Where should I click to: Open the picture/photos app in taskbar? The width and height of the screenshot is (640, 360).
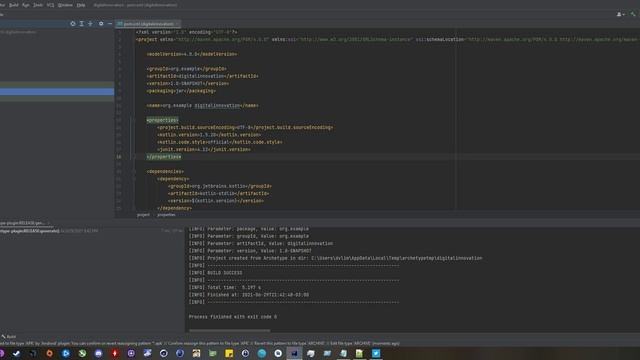coord(196,353)
